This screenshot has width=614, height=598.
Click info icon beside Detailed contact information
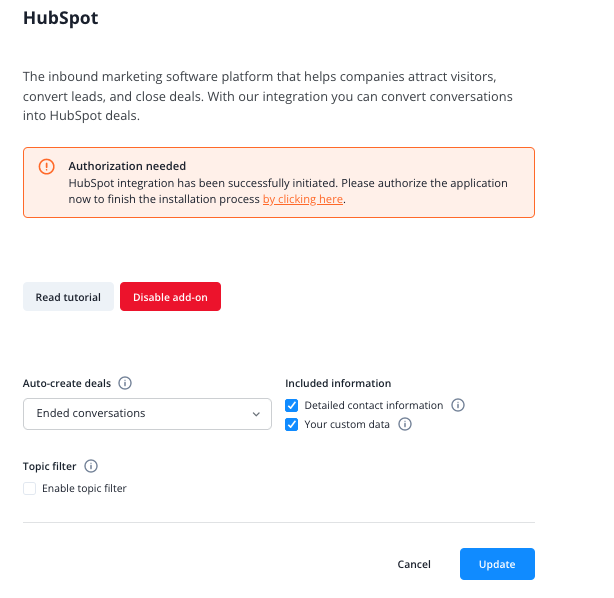458,405
